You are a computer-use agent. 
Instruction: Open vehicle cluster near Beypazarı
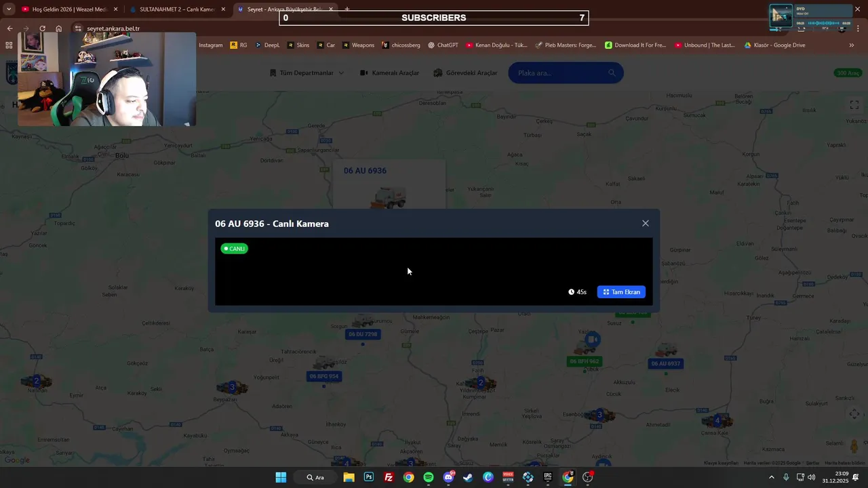click(x=232, y=388)
